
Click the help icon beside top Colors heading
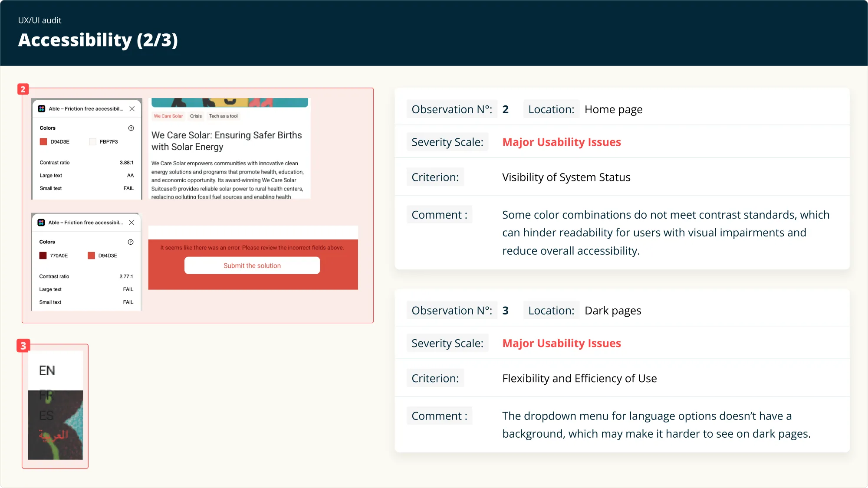click(x=131, y=128)
